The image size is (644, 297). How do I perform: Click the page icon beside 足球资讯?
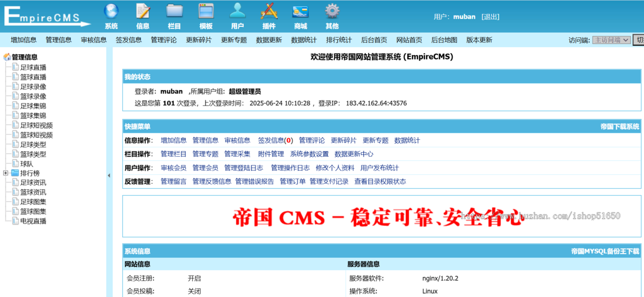click(16, 182)
